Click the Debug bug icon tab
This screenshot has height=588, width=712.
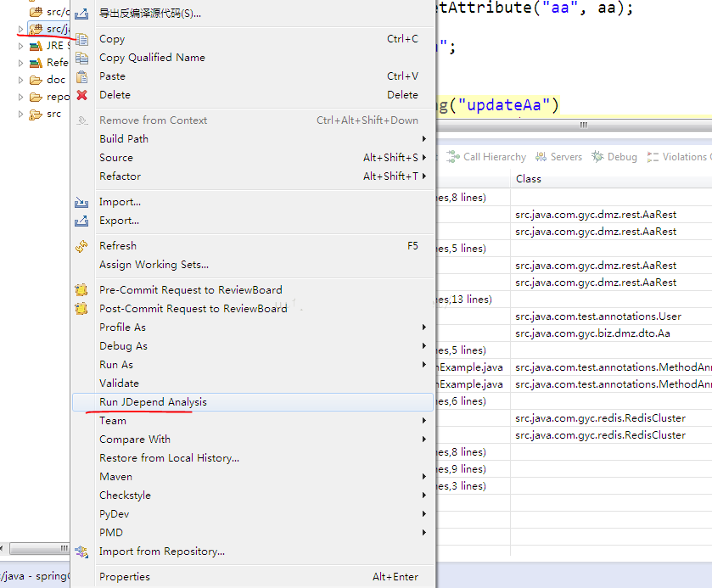[597, 157]
